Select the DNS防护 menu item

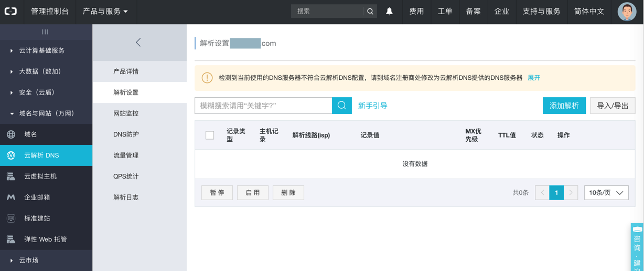126,134
